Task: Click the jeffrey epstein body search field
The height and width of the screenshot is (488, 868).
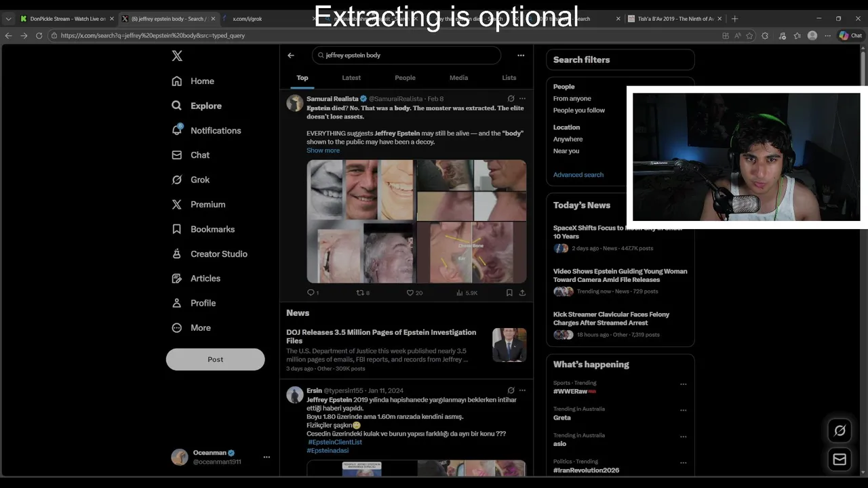Action: pos(406,56)
